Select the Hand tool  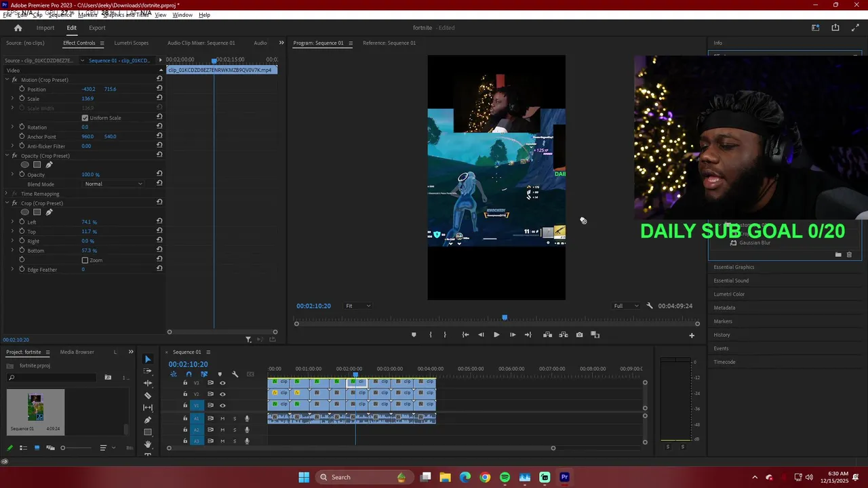pos(148,444)
